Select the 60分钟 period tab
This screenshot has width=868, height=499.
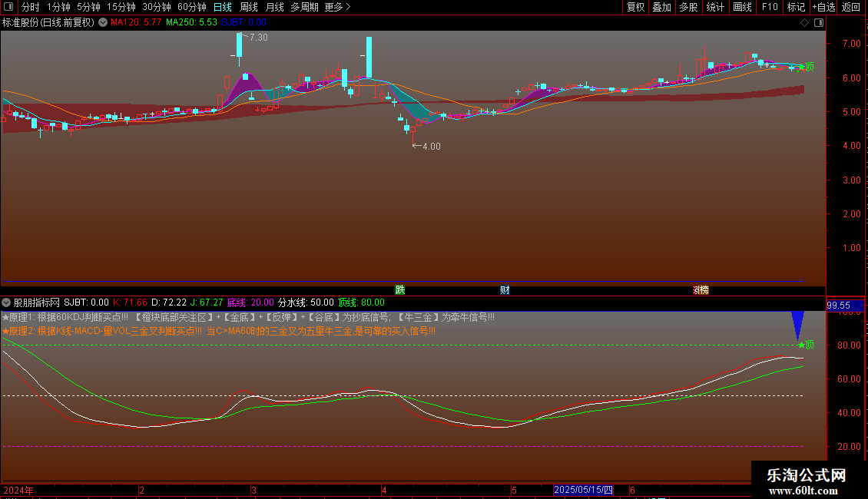191,7
